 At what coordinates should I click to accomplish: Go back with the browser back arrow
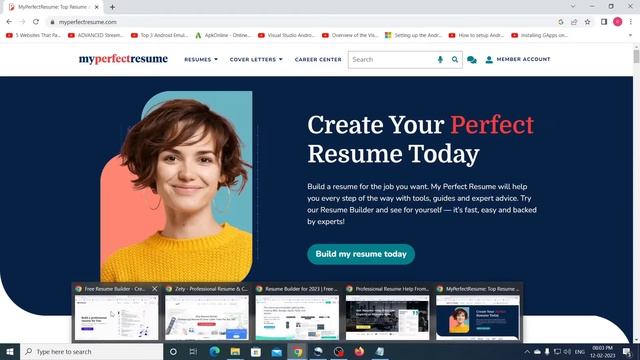pos(9,22)
